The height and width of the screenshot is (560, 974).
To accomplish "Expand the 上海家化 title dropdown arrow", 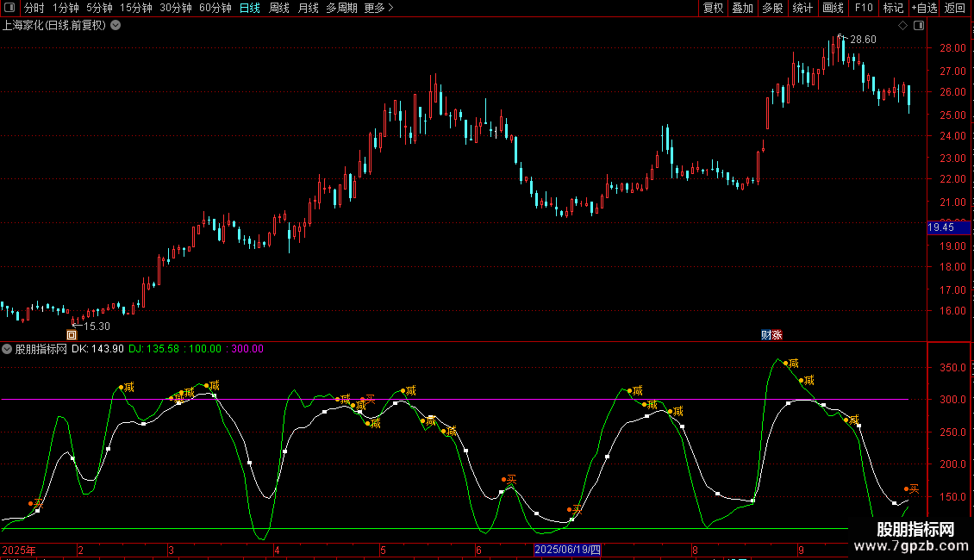I will point(116,25).
